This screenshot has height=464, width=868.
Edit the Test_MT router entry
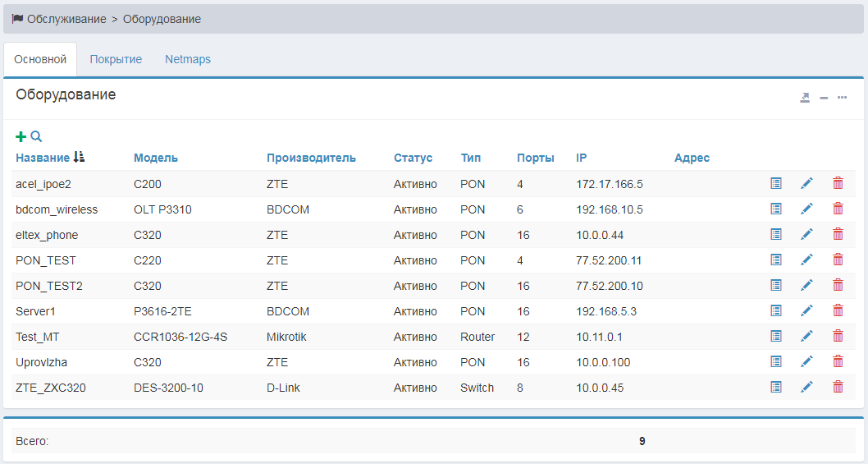(806, 337)
